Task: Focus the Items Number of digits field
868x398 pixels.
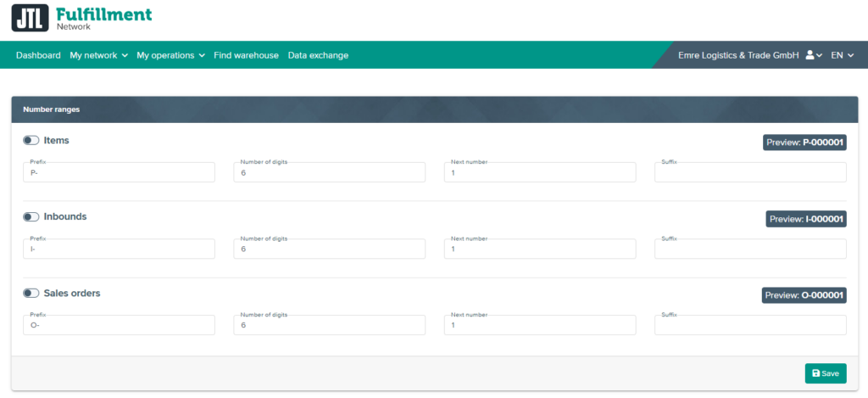Action: (x=330, y=172)
